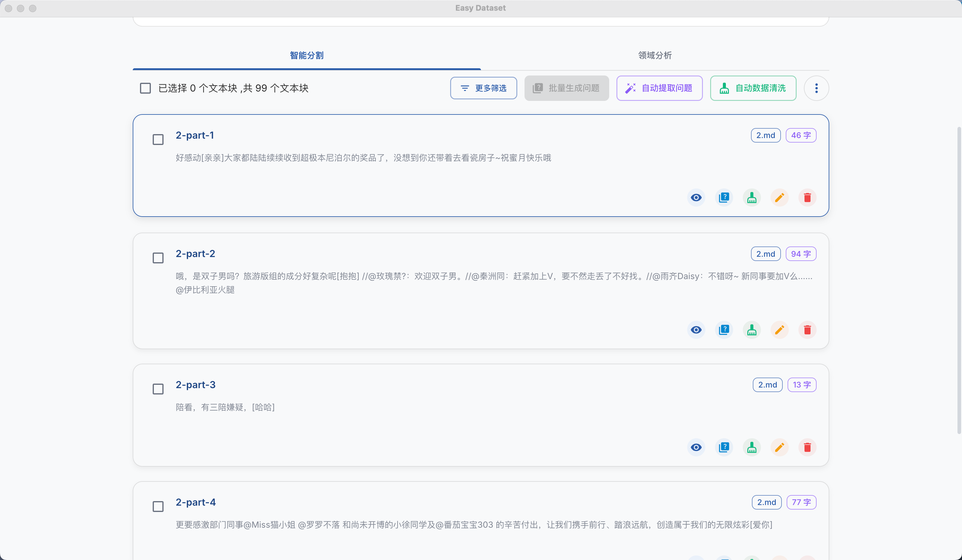Select the 2-part-4 chunk checkbox
This screenshot has width=962, height=560.
(x=158, y=507)
